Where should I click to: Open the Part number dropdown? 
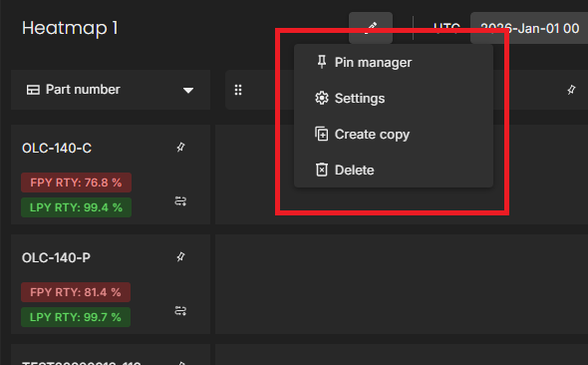pos(111,90)
